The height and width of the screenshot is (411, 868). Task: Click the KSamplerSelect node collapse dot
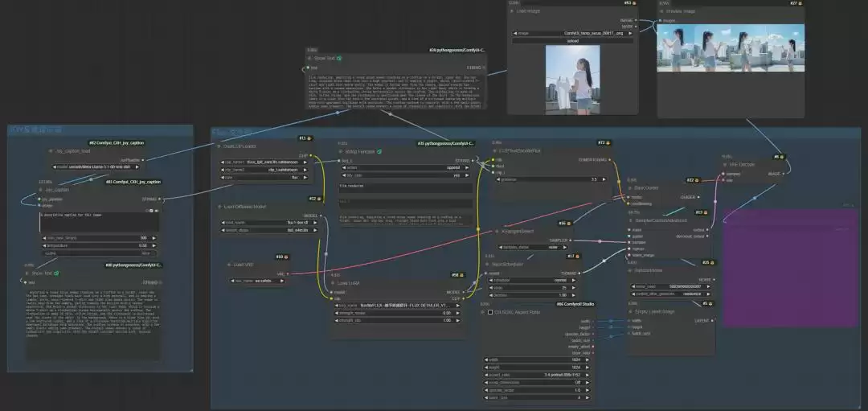[497, 231]
